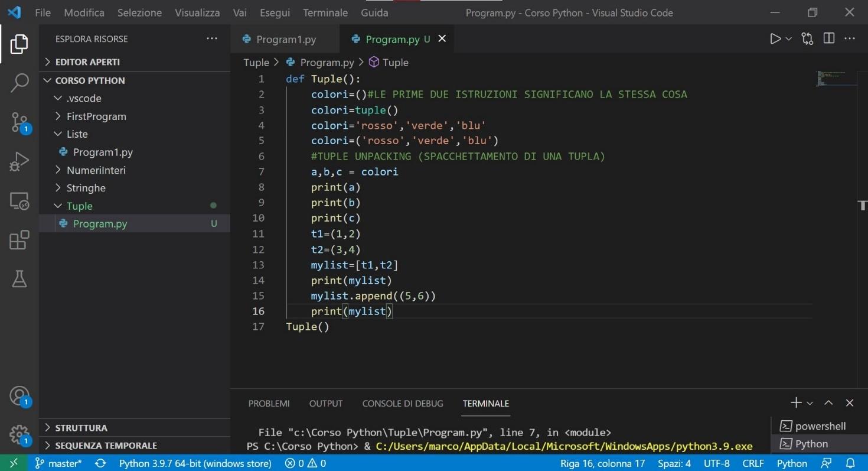Open the Explorer view in activity bar
The width and height of the screenshot is (868, 471).
(19, 44)
